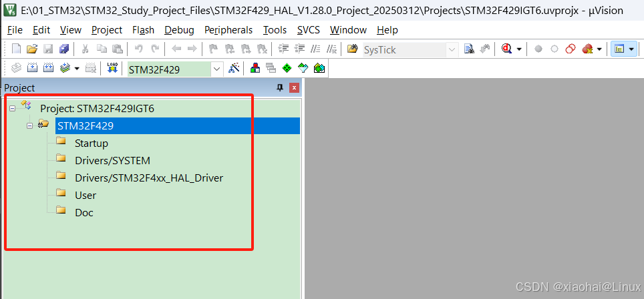Select the Doc group folder
This screenshot has height=299, width=644.
(84, 213)
